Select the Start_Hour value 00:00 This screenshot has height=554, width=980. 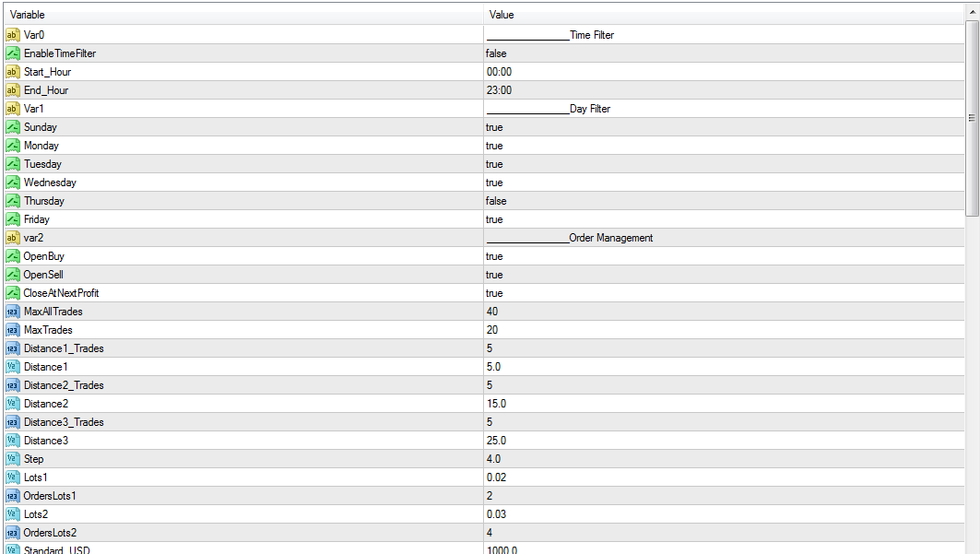pos(724,72)
